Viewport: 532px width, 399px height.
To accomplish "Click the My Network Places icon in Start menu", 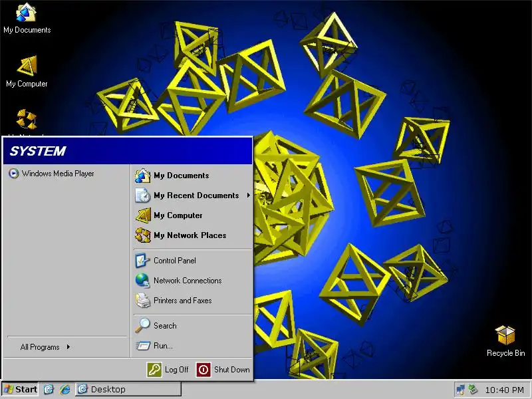I will [142, 235].
